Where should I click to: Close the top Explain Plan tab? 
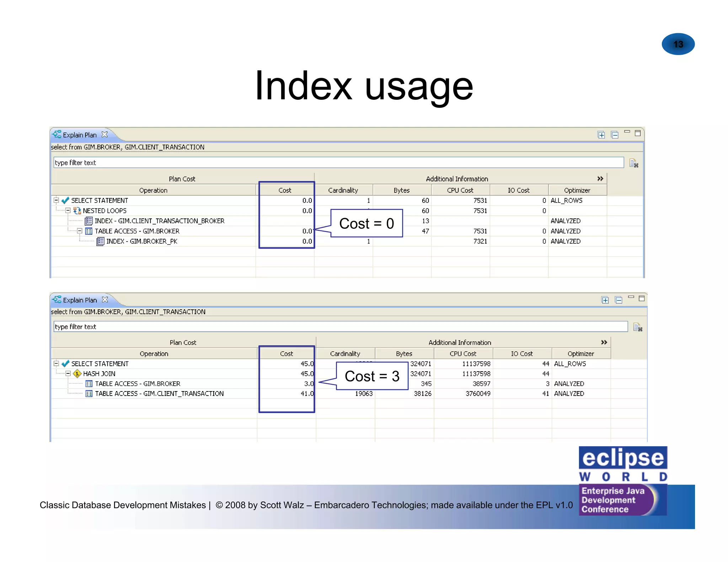(x=105, y=135)
